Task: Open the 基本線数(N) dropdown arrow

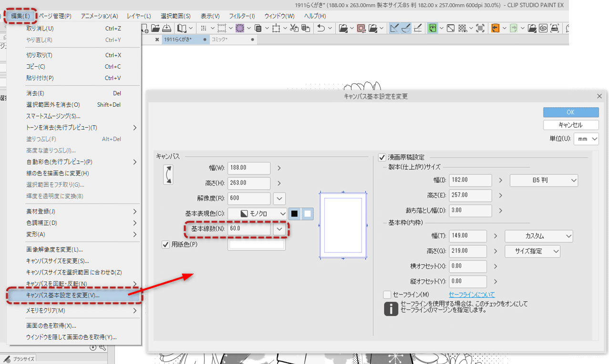Action: (x=280, y=229)
